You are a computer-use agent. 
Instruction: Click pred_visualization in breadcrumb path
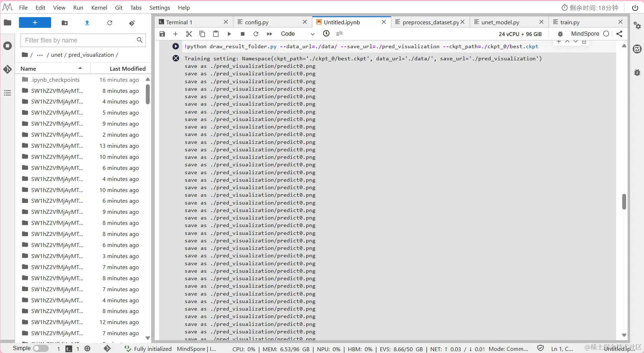point(91,55)
